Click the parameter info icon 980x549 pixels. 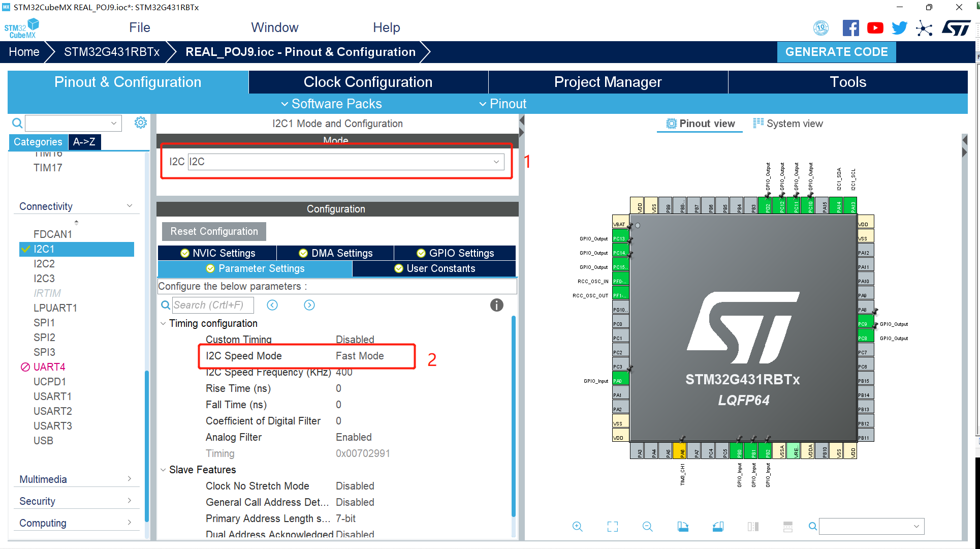point(496,305)
